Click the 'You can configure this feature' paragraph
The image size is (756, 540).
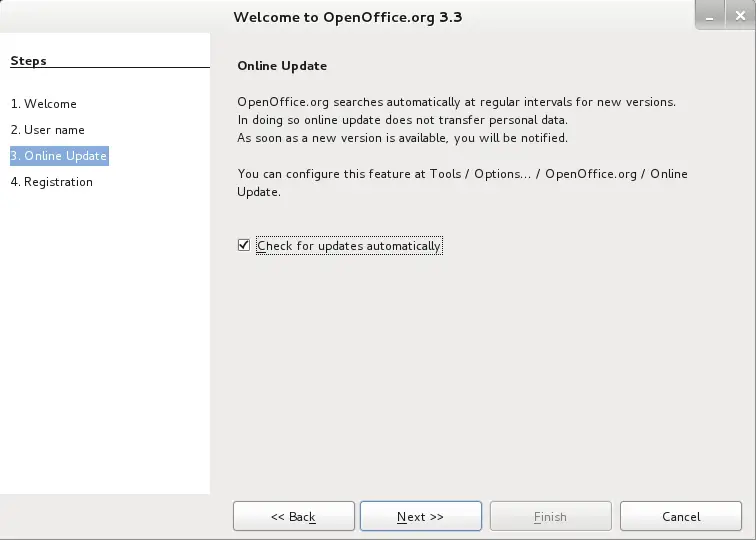[462, 183]
